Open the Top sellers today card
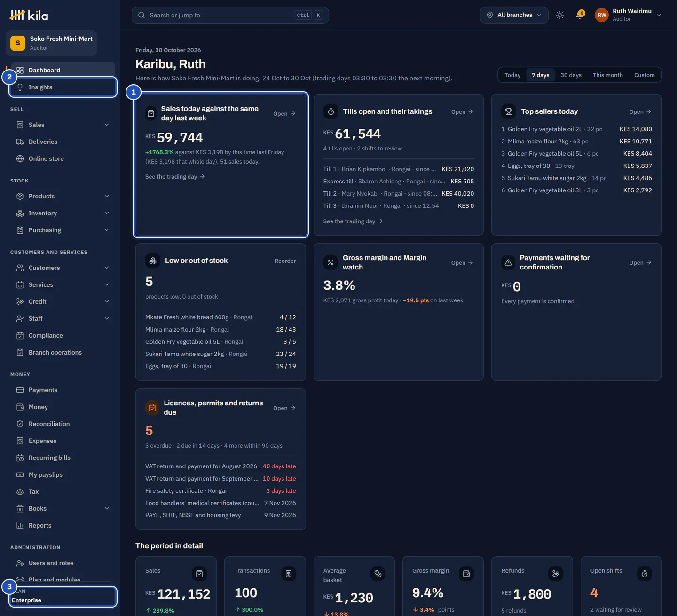Viewport: 677px width, 616px height. [x=640, y=111]
